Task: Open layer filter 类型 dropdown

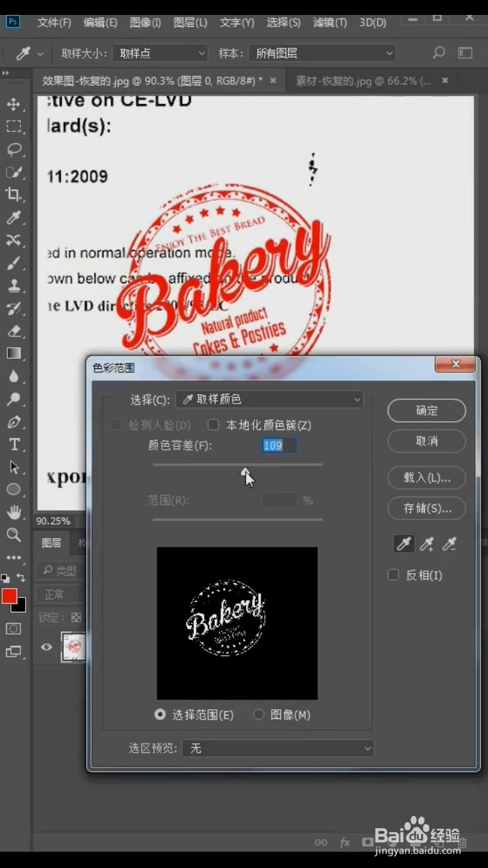Action: (60, 570)
